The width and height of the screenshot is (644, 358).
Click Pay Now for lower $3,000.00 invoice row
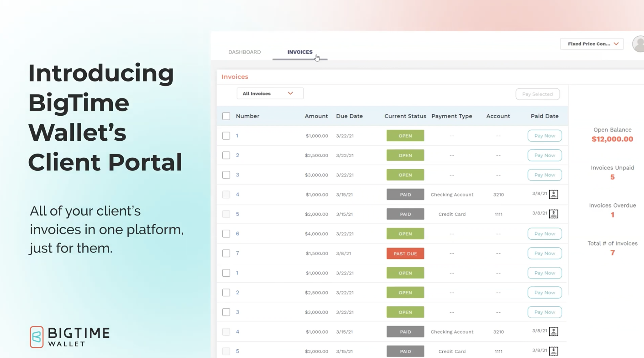click(x=545, y=312)
